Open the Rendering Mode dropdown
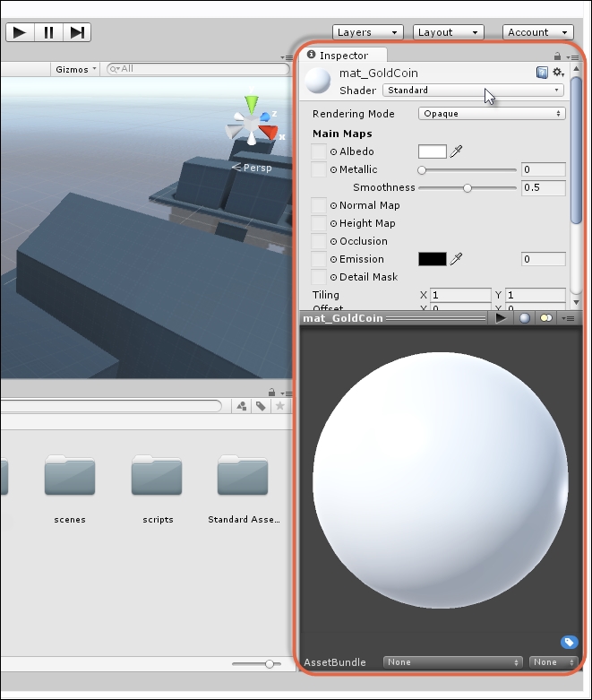 (492, 114)
